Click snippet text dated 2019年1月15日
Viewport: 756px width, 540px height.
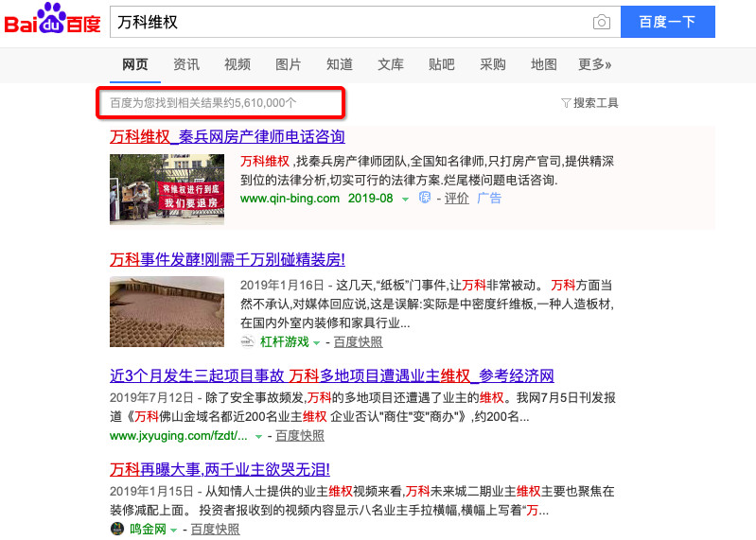coord(362,500)
